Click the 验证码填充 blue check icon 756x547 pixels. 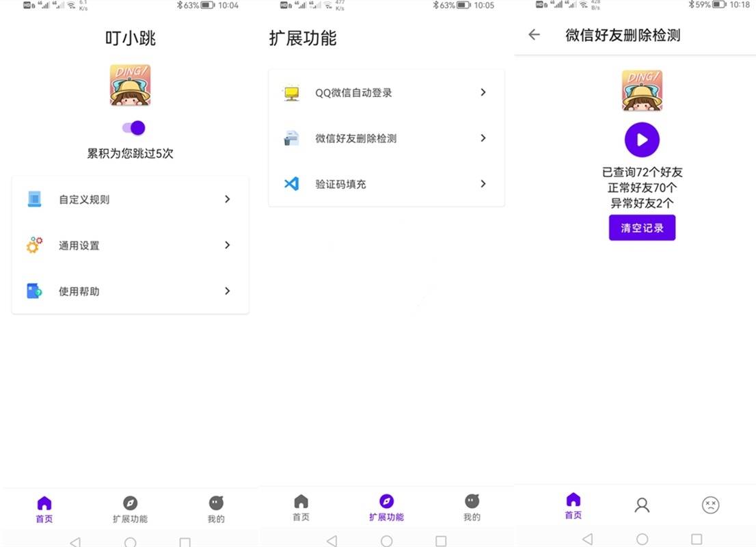(x=291, y=183)
